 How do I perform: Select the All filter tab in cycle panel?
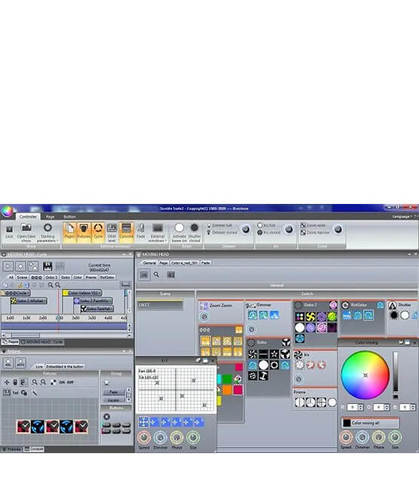[11, 277]
